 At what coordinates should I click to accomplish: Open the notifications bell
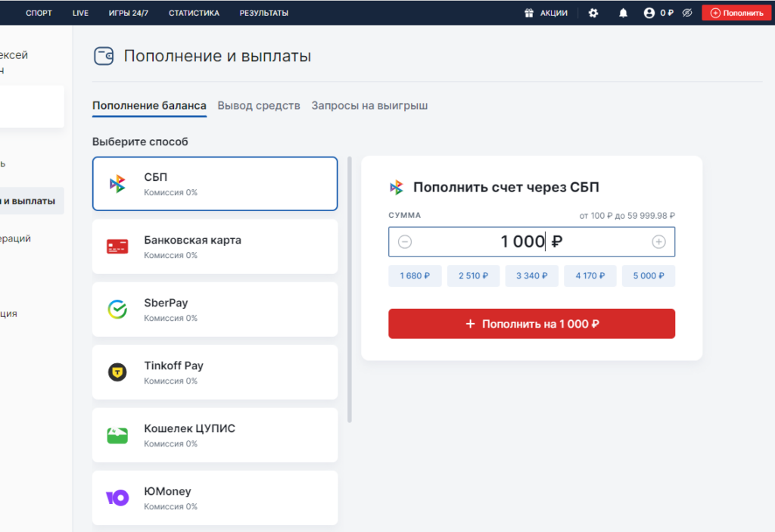click(x=624, y=13)
